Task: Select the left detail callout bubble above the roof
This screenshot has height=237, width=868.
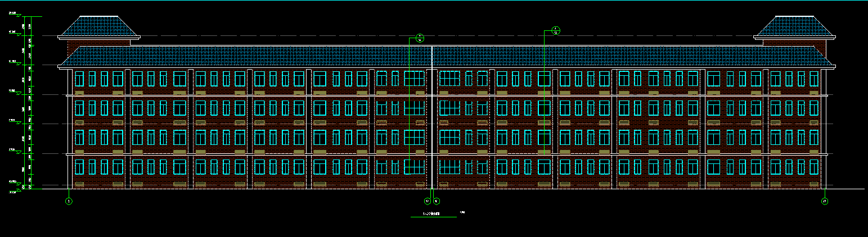Action: [x=419, y=38]
